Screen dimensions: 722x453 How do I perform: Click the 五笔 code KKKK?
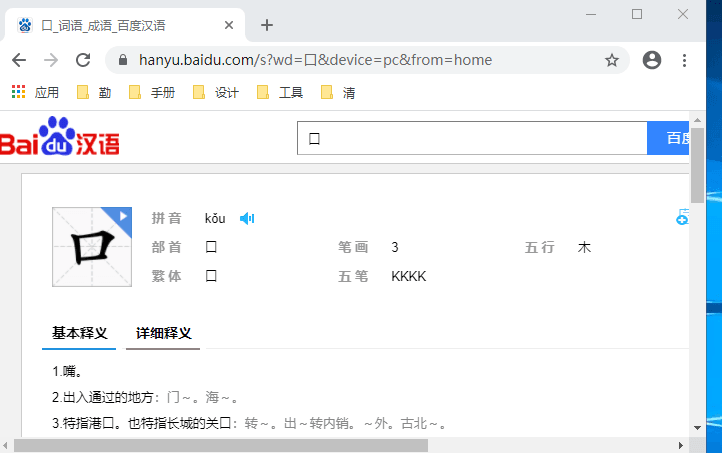click(x=408, y=276)
